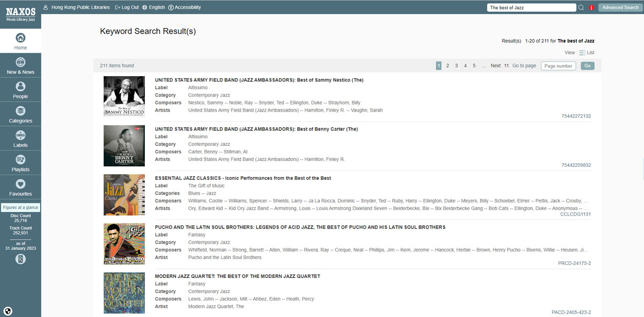
Task: Open the English language selector
Action: point(153,8)
